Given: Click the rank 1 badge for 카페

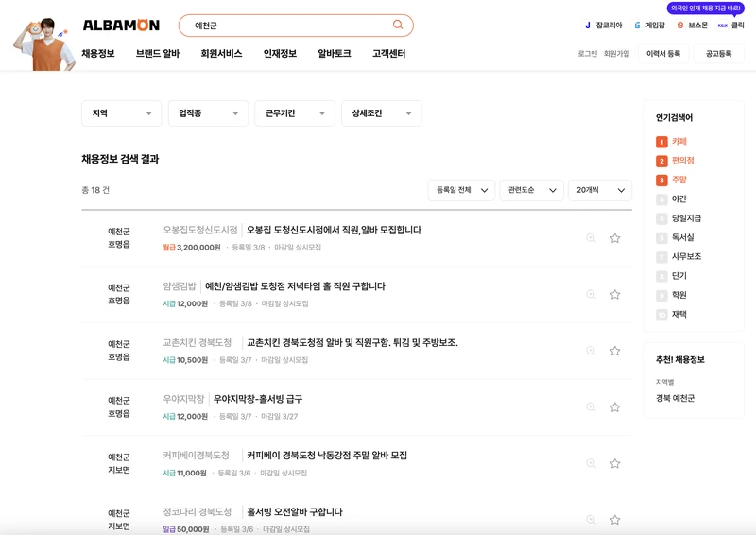Looking at the screenshot, I should pos(661,142).
